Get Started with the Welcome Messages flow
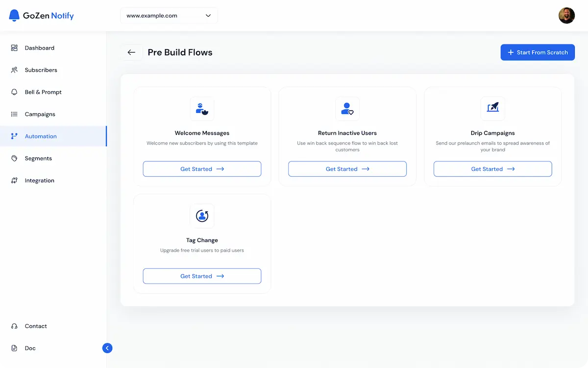588x368 pixels. click(202, 169)
